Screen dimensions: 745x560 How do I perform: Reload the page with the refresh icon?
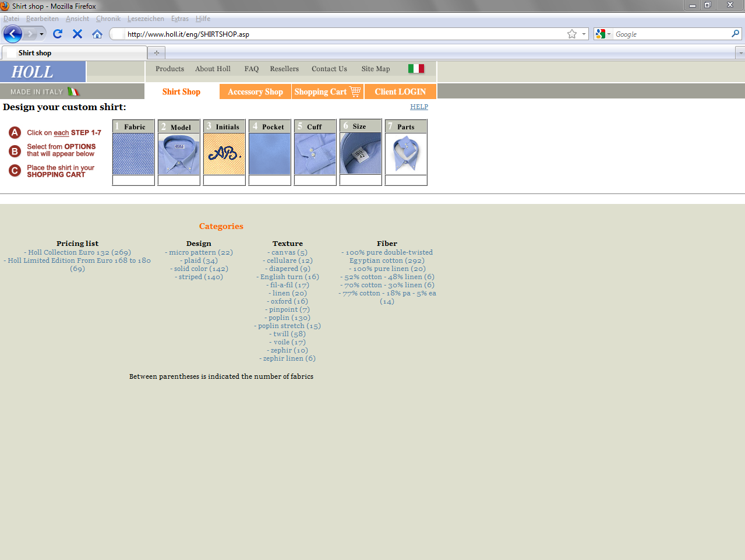(58, 34)
